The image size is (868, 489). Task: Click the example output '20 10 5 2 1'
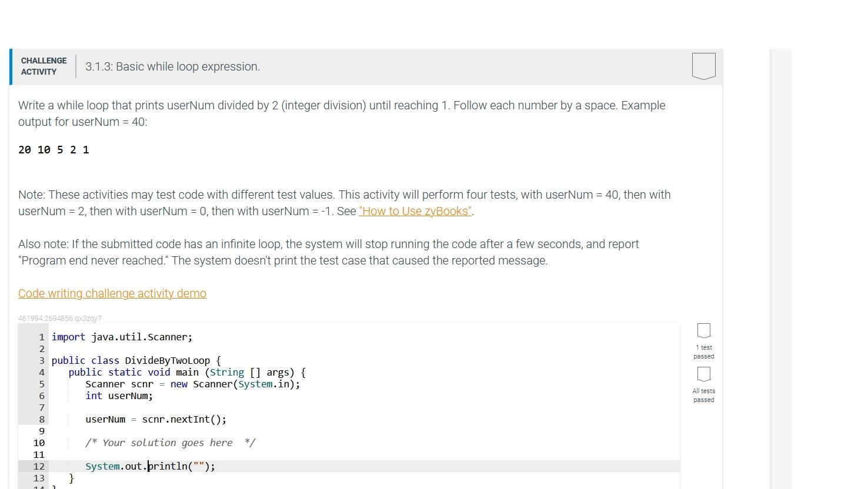54,150
